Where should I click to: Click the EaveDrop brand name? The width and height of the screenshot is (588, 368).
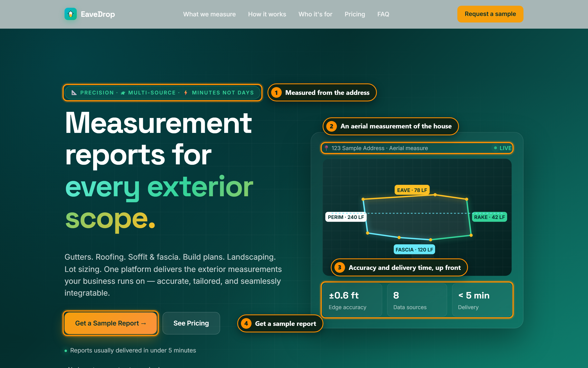coord(98,14)
